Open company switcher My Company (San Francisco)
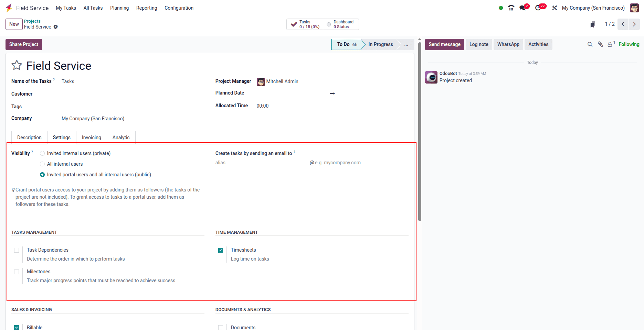The image size is (644, 330). 593,8
